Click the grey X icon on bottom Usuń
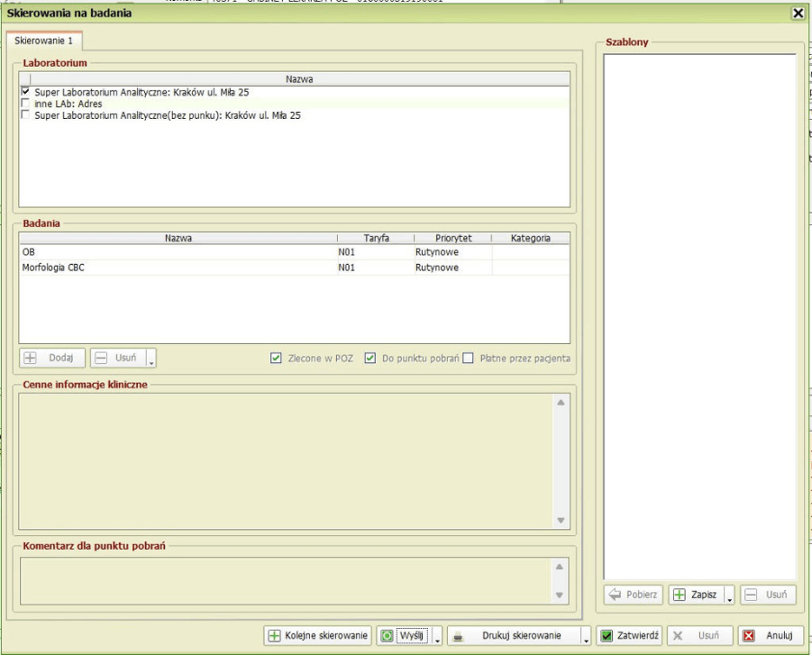This screenshot has height=655, width=812. click(678, 636)
